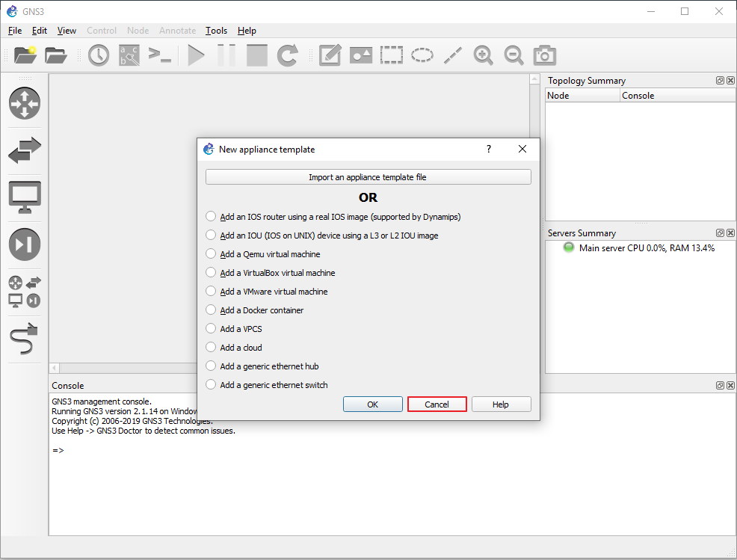Browse all devices icon in sidebar
The width and height of the screenshot is (737, 560).
click(25, 292)
